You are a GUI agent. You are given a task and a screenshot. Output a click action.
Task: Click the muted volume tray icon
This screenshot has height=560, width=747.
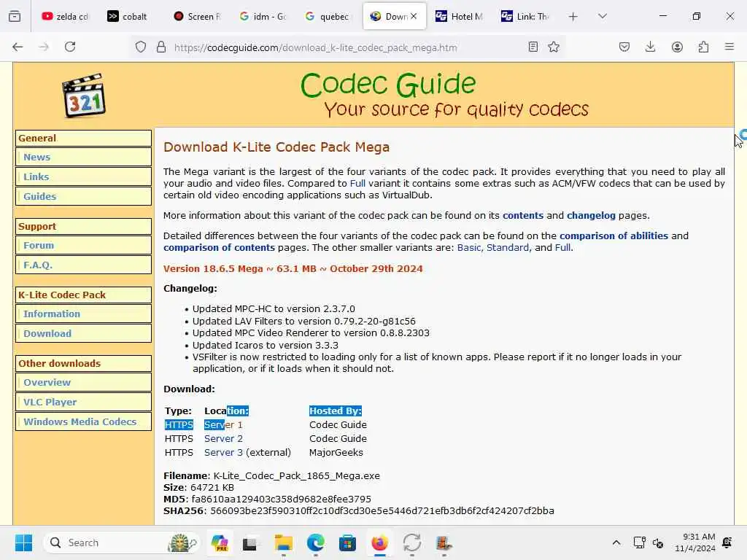(658, 542)
